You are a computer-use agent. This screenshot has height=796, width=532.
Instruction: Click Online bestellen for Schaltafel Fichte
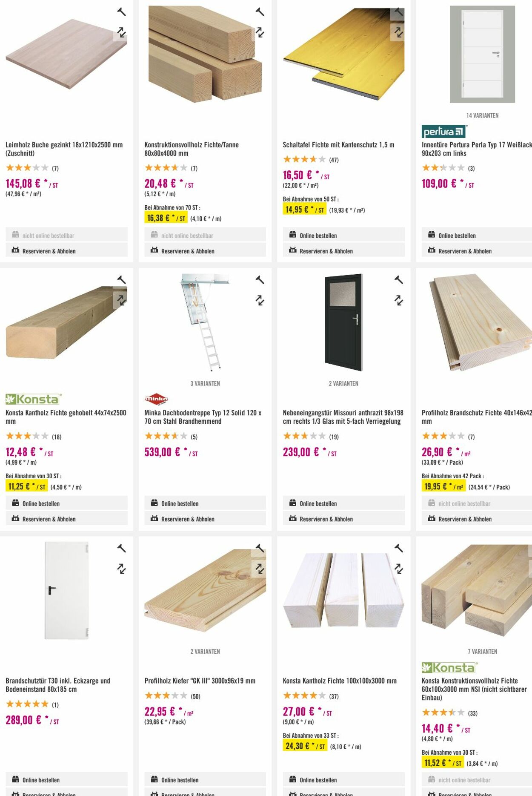click(318, 235)
